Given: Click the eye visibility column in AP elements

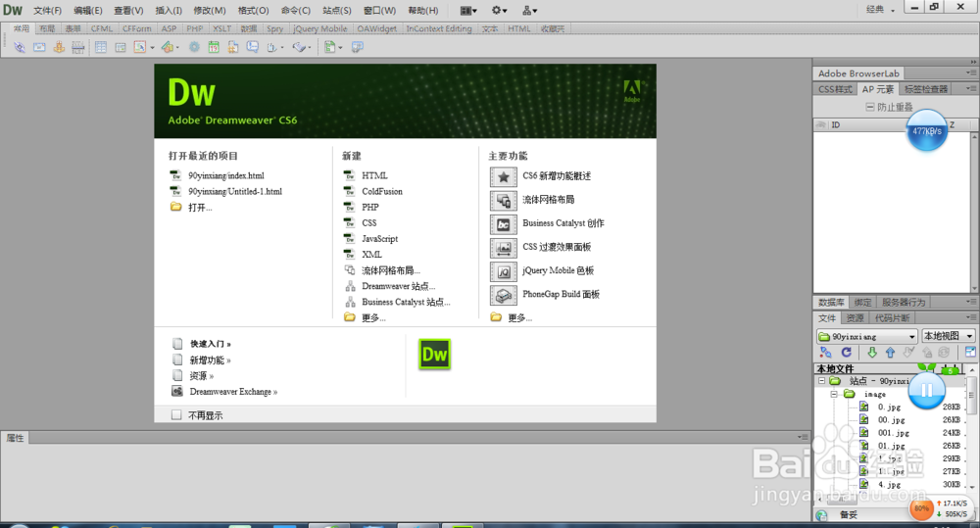Looking at the screenshot, I should [821, 125].
